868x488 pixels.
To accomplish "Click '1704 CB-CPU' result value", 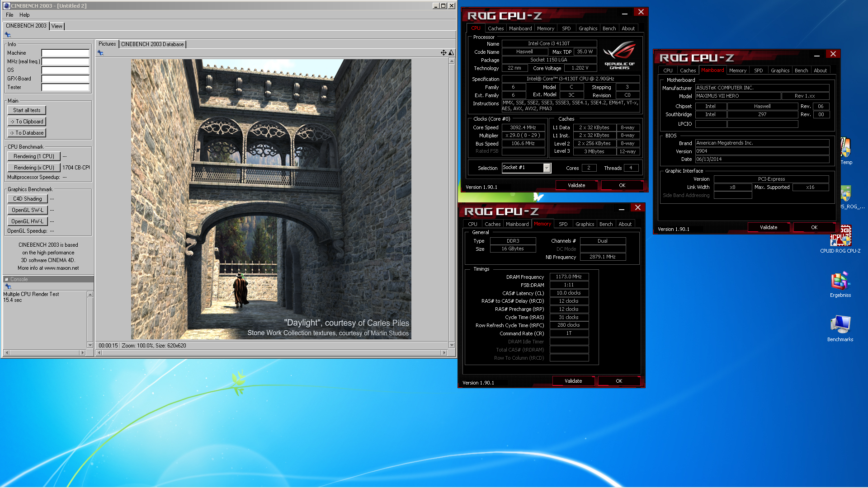I will [x=76, y=168].
